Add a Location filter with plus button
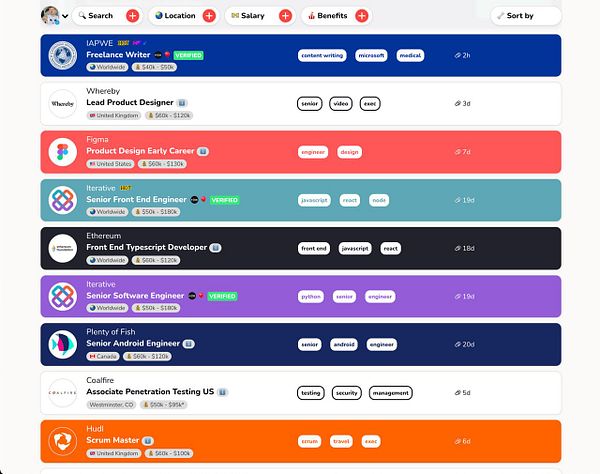This screenshot has width=600, height=474. (209, 16)
